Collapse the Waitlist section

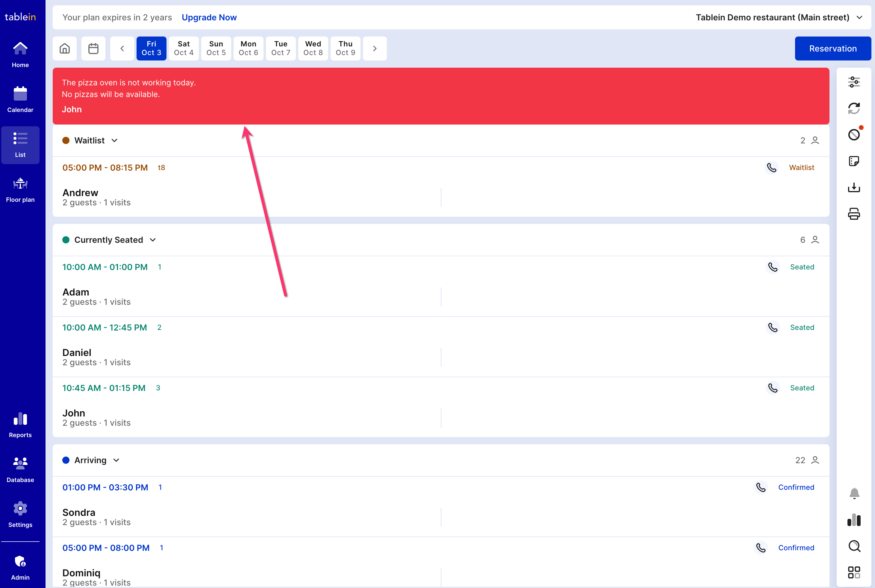point(114,141)
